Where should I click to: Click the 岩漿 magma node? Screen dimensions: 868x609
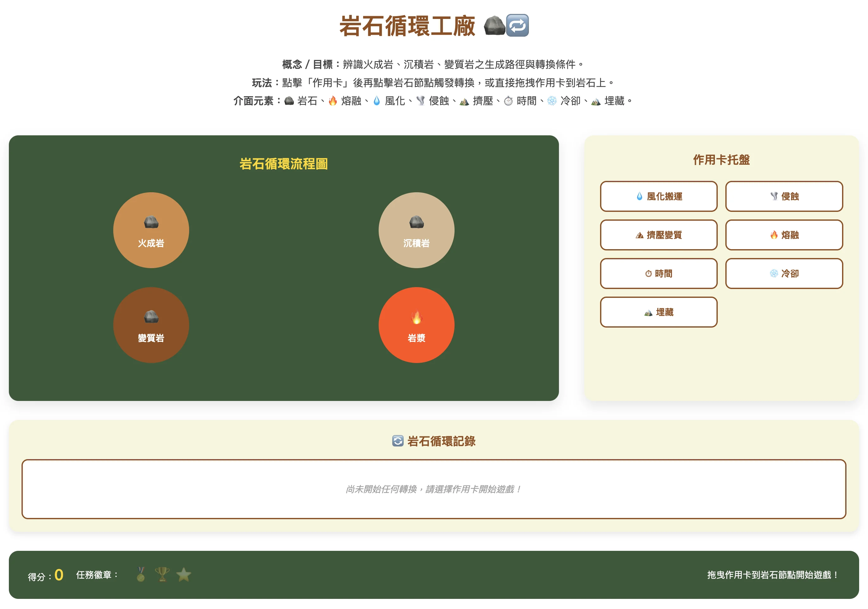tap(416, 325)
